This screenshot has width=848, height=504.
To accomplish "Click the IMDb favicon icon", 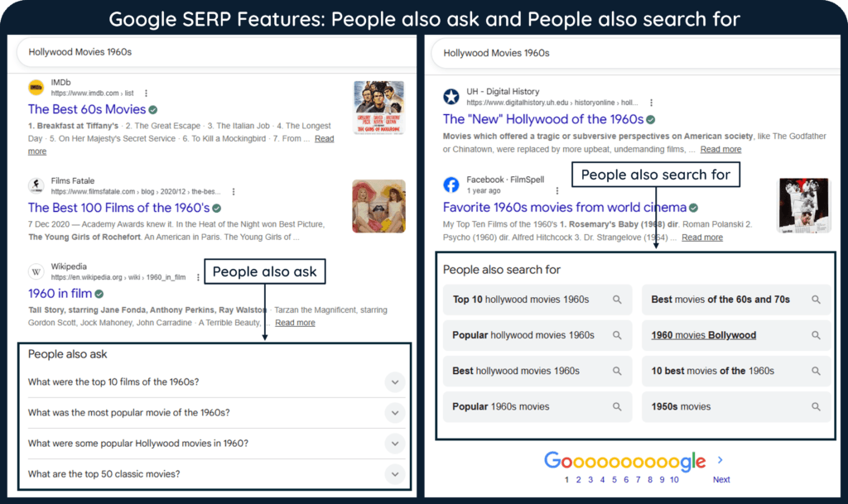I will pyautogui.click(x=36, y=88).
